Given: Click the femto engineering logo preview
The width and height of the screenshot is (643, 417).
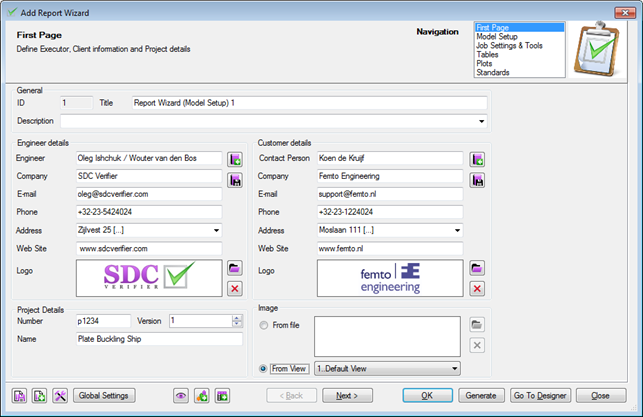Looking at the screenshot, I should tap(390, 278).
